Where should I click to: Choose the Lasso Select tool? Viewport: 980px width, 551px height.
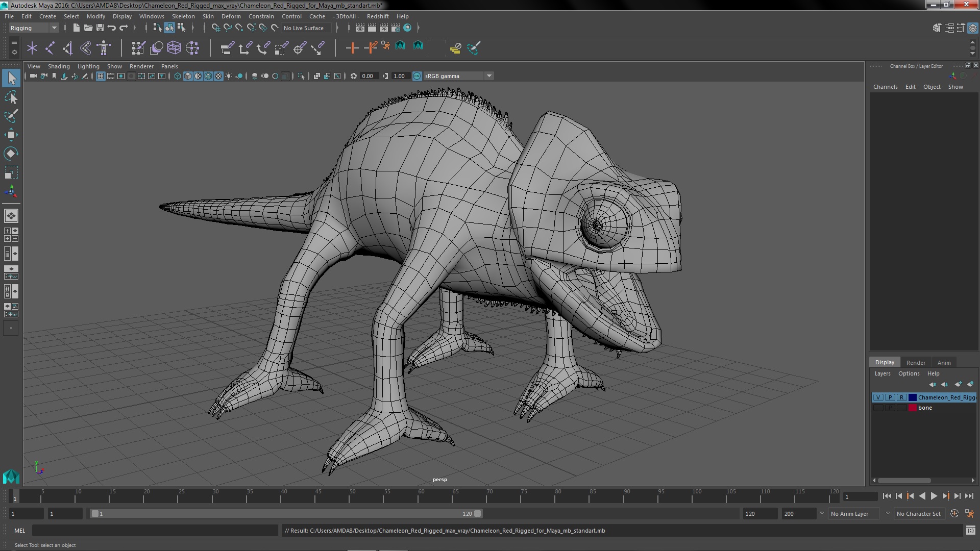point(11,97)
